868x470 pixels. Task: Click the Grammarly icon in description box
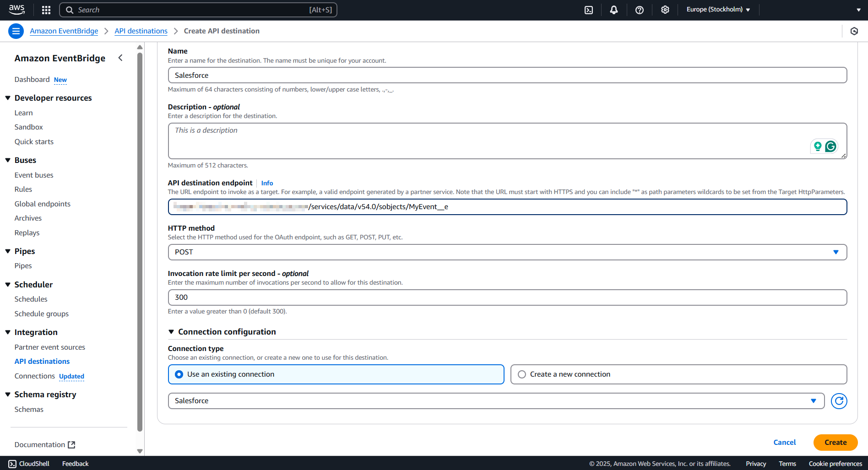(x=830, y=146)
